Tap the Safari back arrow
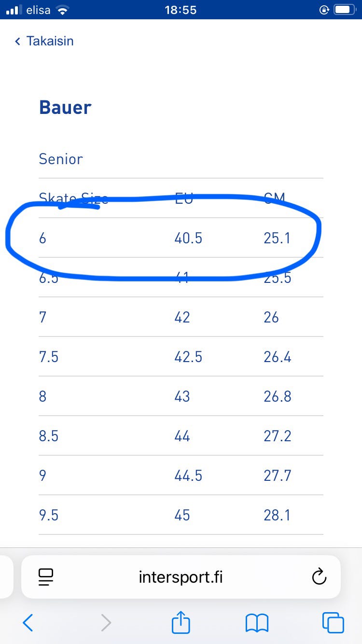The image size is (362, 644). [28, 623]
